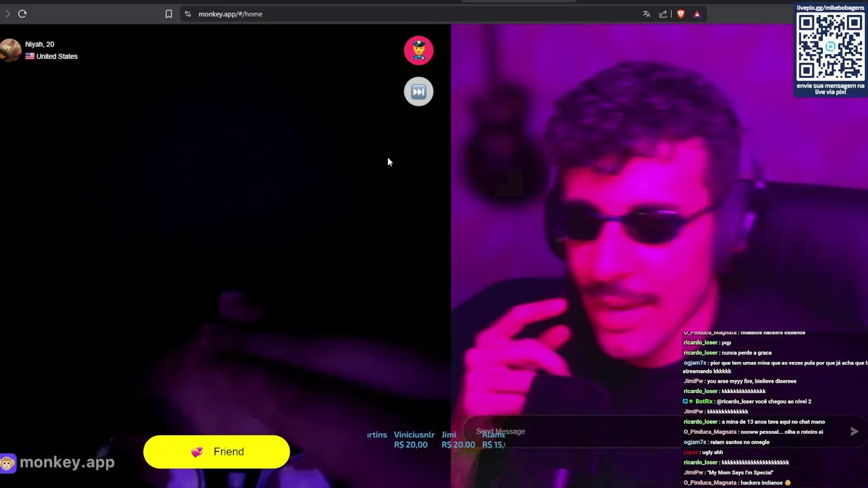Click the Jimi R$ 20,00 donation entry
The width and height of the screenshot is (868, 488).
[458, 440]
